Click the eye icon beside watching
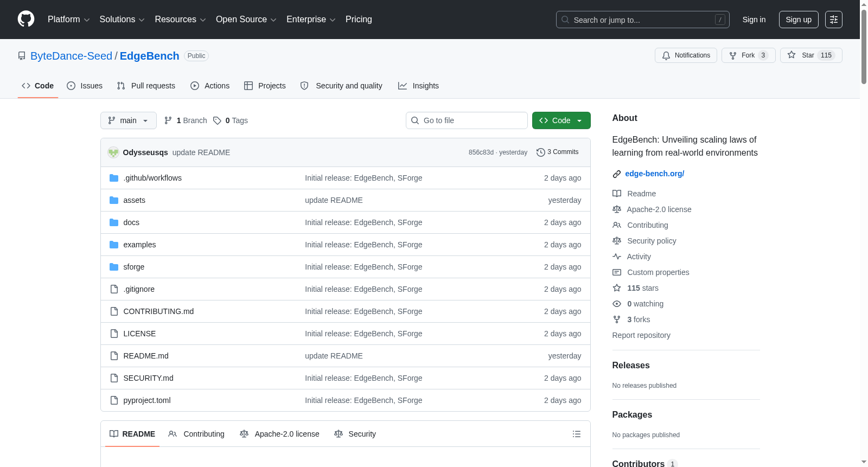Viewport: 868px width, 467px height. [x=617, y=304]
